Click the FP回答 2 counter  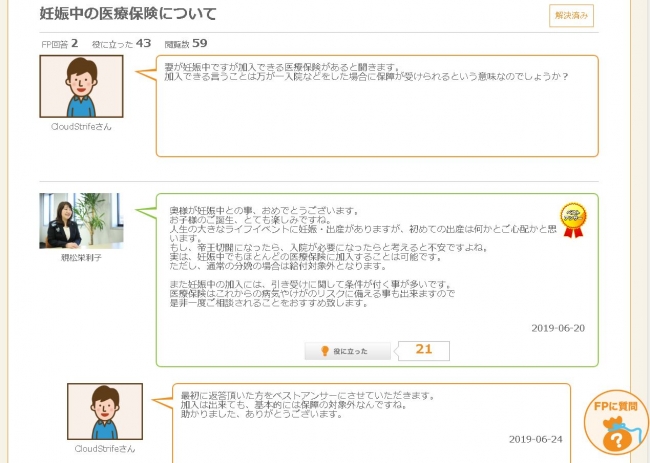point(60,44)
